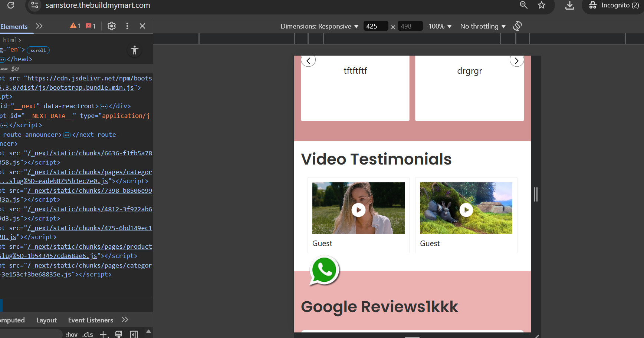The width and height of the screenshot is (644, 338).
Task: Click the samstore.thebuildmymart.com address bar
Action: tap(98, 5)
